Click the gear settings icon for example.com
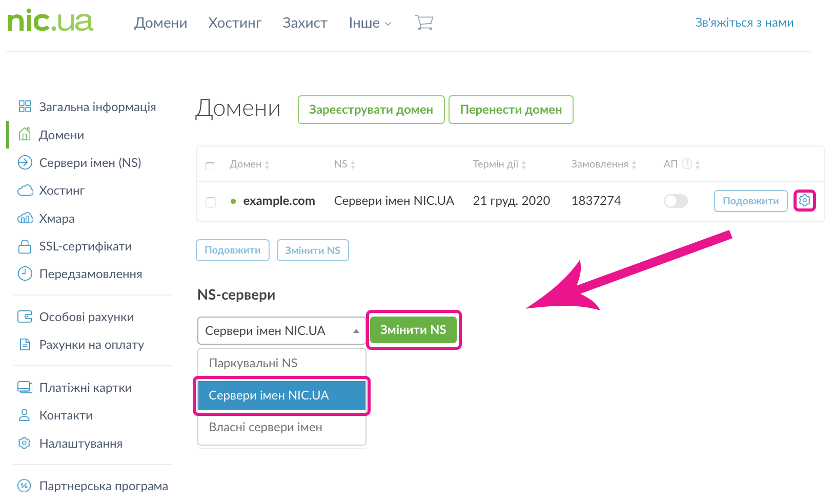Screen dimensions: 834x504 [x=804, y=200]
